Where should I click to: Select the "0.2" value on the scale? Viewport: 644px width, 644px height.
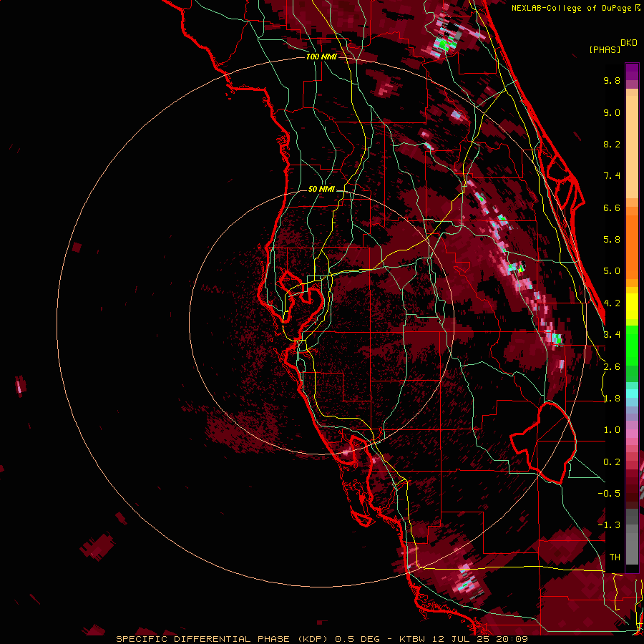(x=612, y=462)
